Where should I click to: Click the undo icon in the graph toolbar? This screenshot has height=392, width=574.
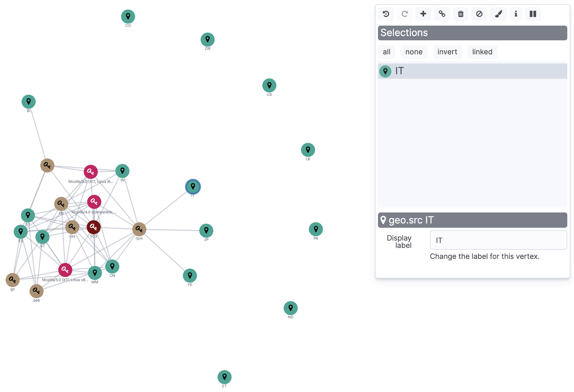point(386,14)
